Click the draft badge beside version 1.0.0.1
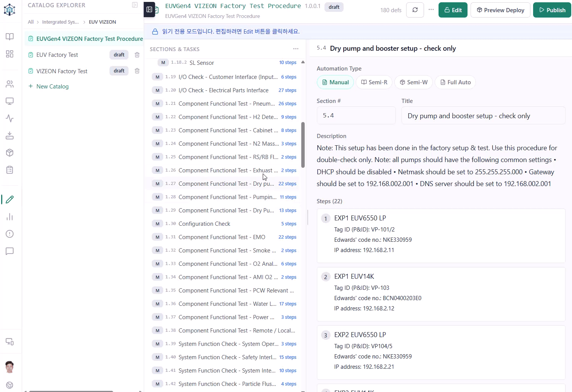 click(334, 7)
